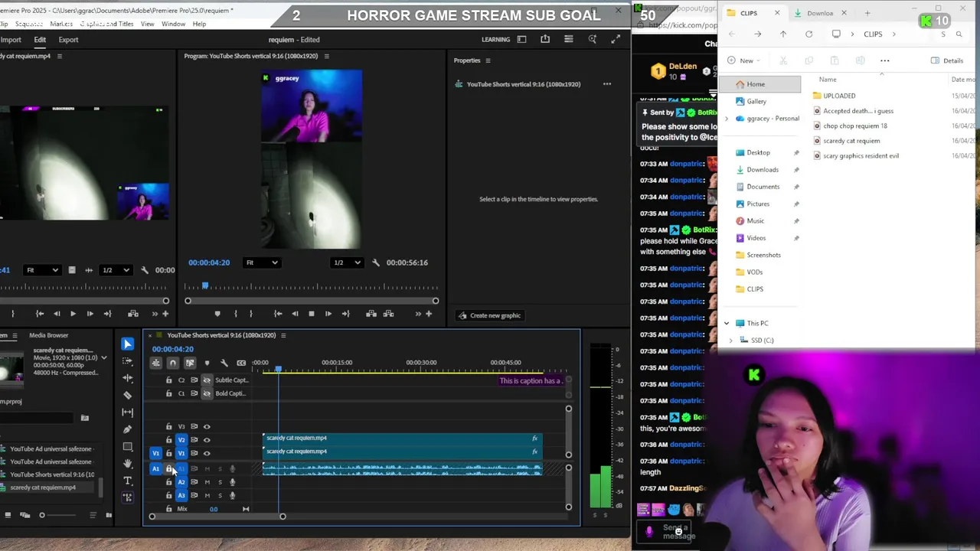
Task: Select the Rectangle tool
Action: [x=127, y=446]
